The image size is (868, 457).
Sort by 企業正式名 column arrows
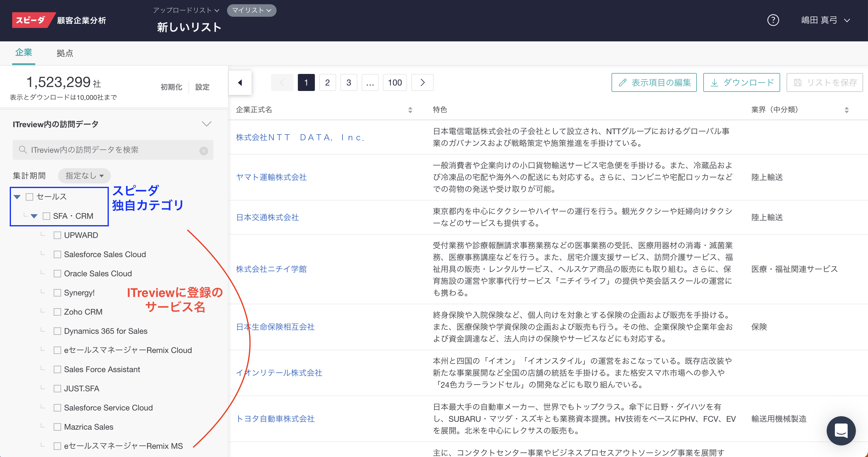tap(410, 110)
